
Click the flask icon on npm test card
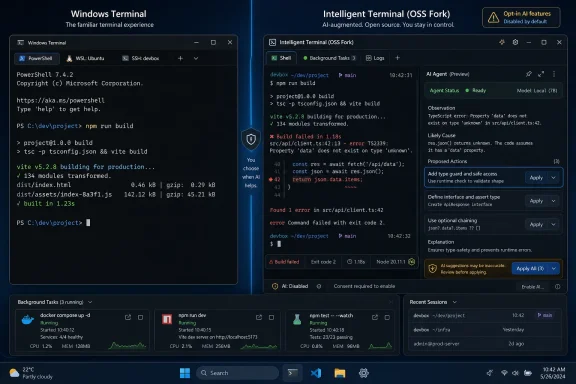pos(297,319)
